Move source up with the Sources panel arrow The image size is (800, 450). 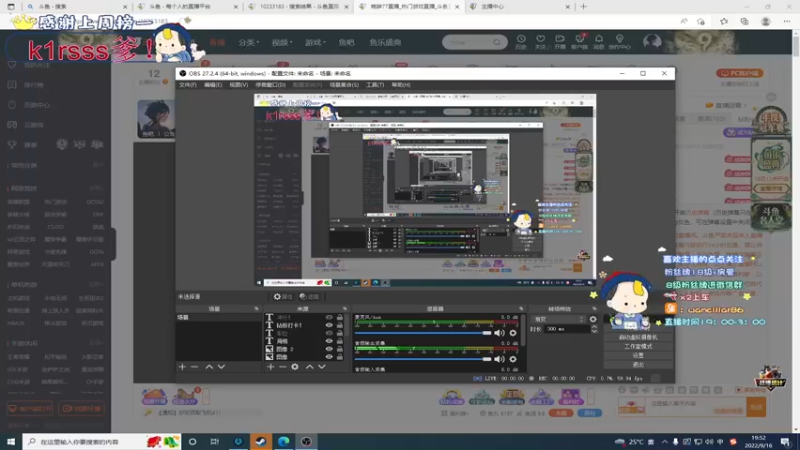(310, 366)
